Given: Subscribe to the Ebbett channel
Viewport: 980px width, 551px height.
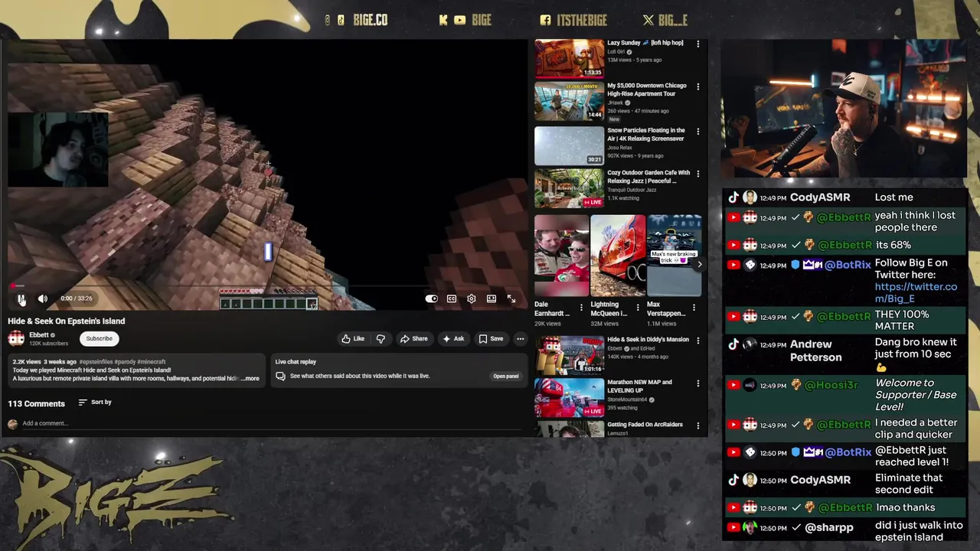Looking at the screenshot, I should [99, 338].
